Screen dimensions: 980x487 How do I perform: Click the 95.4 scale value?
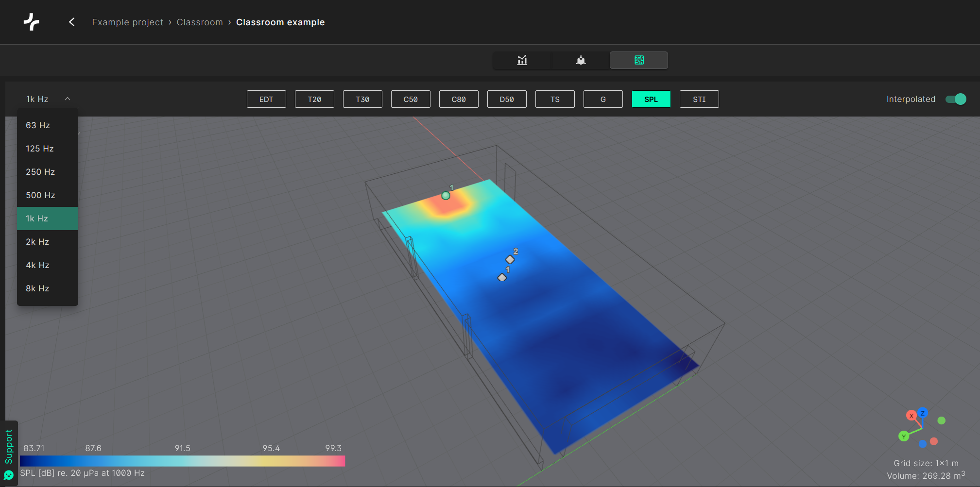point(271,448)
